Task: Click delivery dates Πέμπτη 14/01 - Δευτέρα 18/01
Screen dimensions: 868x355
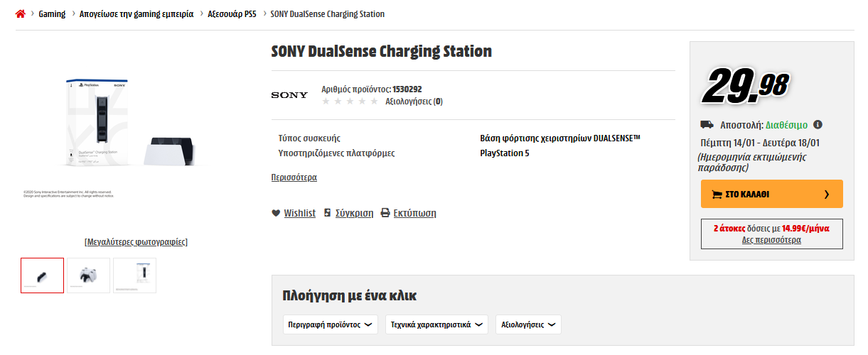Action: click(761, 143)
